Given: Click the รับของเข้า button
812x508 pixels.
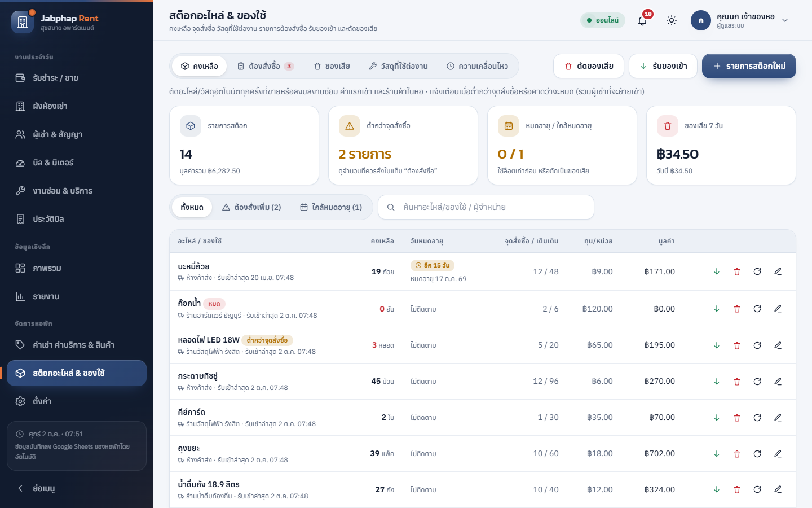Looking at the screenshot, I should point(663,66).
